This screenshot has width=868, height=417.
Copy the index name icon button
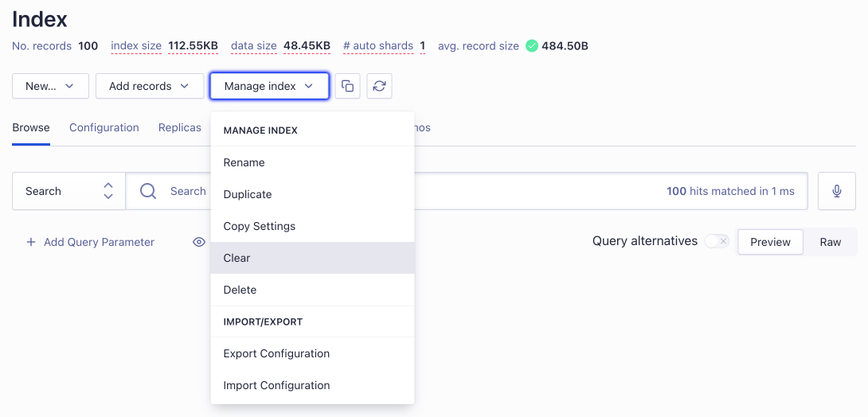[348, 86]
